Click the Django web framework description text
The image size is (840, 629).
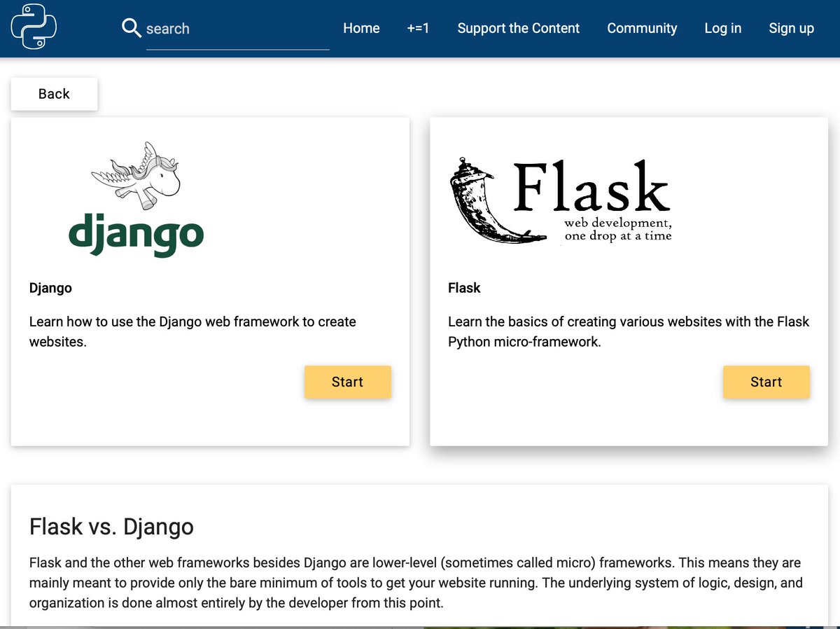(x=192, y=332)
